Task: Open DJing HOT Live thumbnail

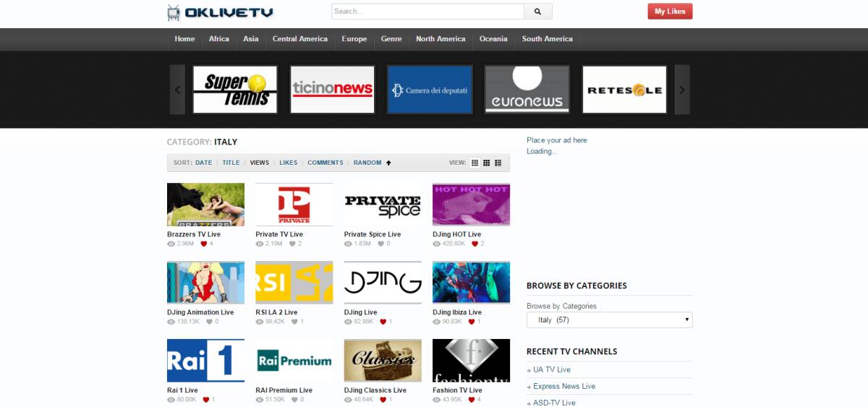Action: tap(471, 205)
